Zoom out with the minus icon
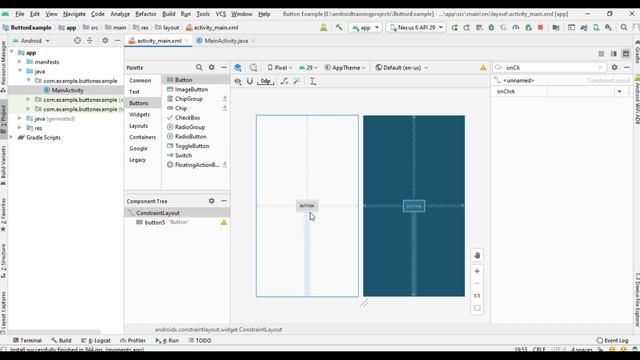 (x=477, y=283)
